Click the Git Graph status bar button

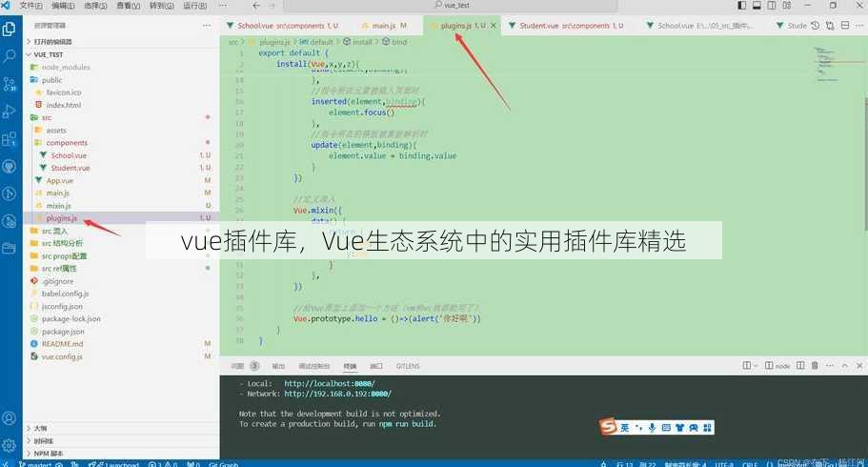224,464
